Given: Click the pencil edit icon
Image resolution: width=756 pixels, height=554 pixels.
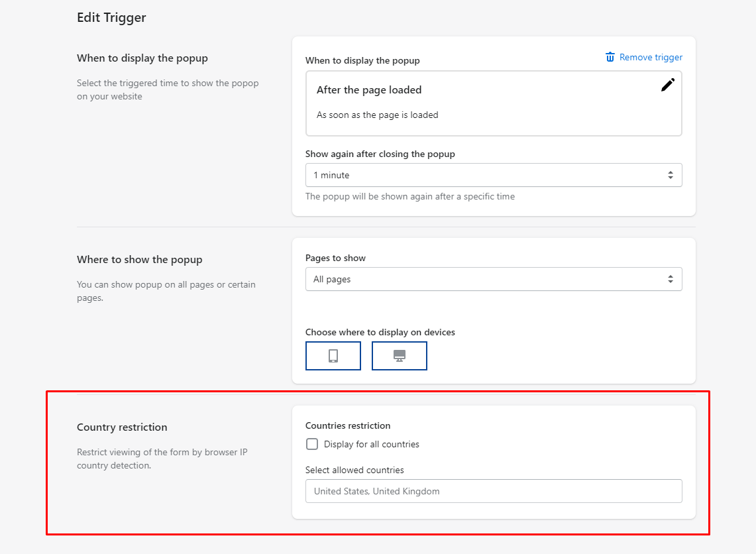Looking at the screenshot, I should [668, 85].
